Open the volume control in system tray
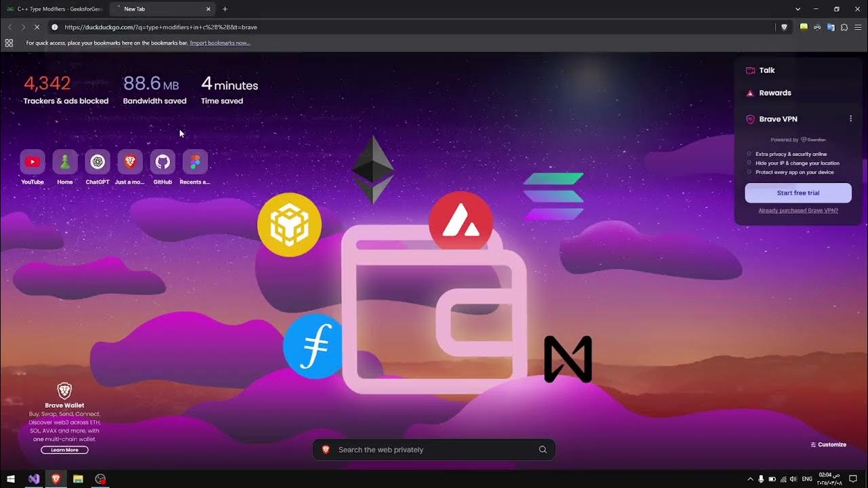 point(793,479)
